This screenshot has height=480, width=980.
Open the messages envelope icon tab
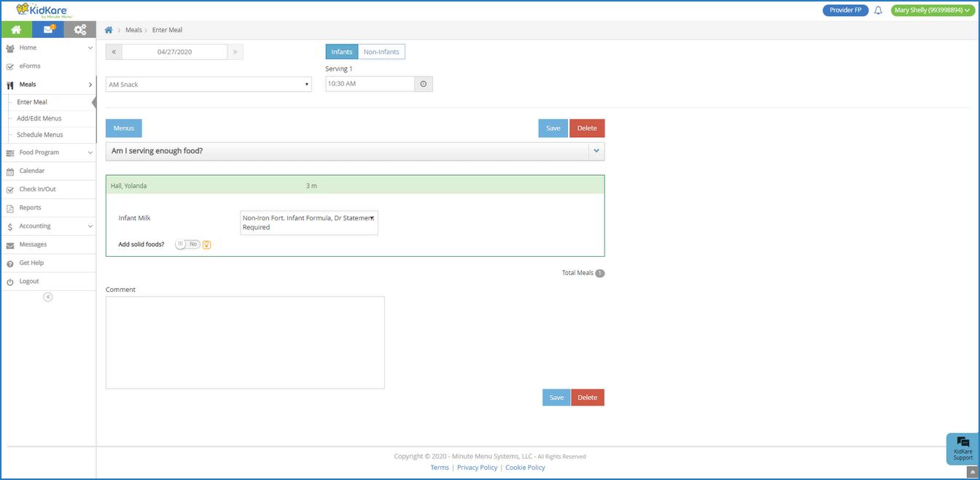(48, 30)
